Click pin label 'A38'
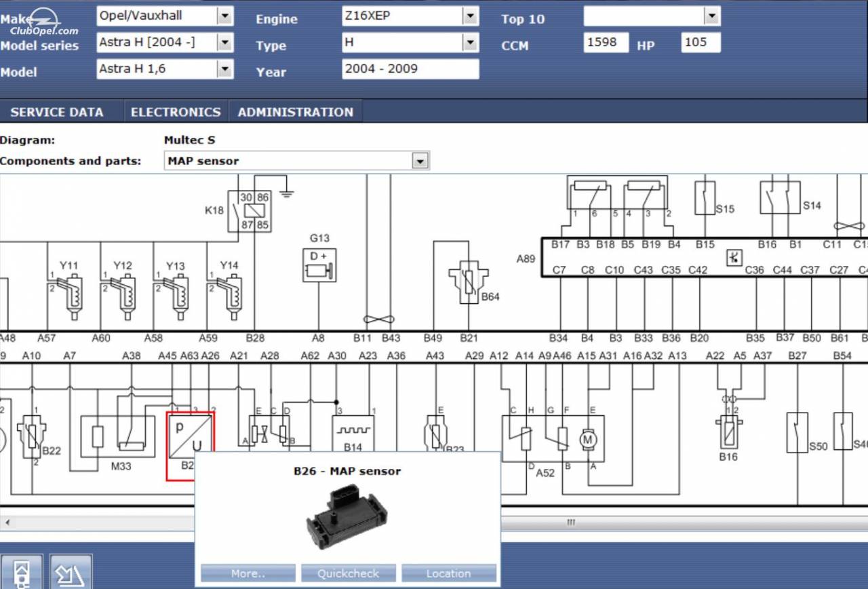Screen dimensions: 868x589 pos(132,356)
